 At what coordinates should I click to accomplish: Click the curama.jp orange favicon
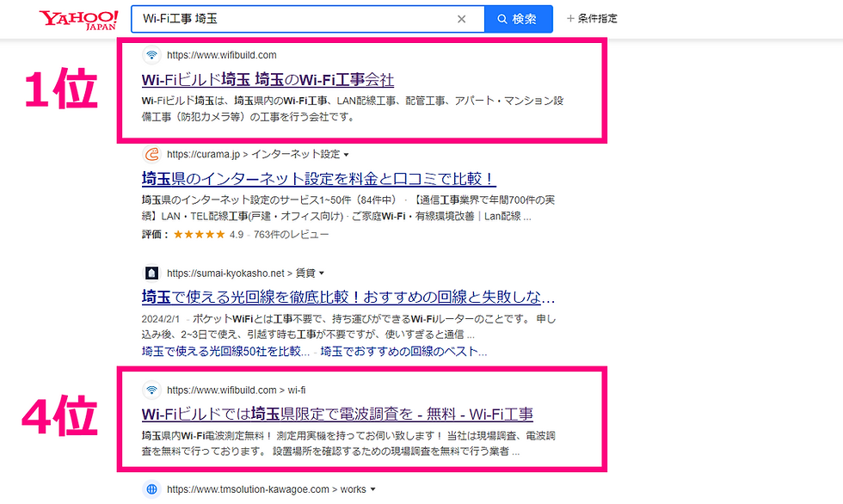[151, 154]
